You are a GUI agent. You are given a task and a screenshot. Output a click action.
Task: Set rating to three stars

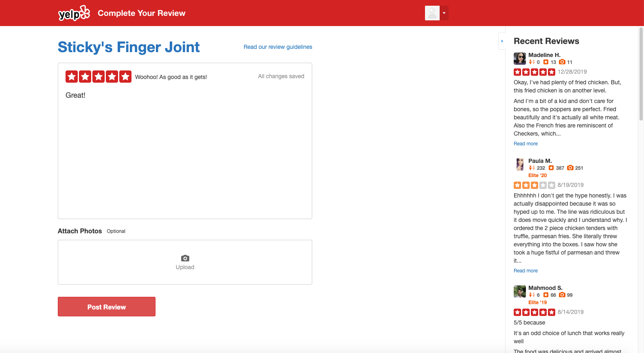[x=99, y=77]
